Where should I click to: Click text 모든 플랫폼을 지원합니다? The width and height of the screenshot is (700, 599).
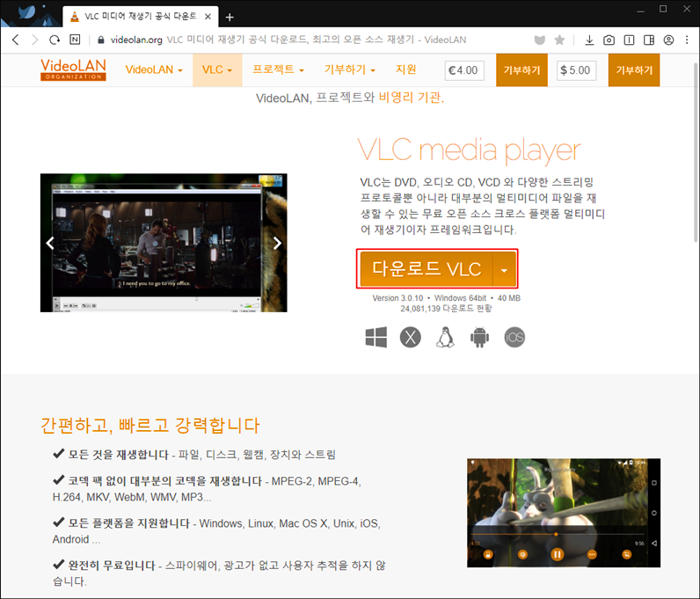point(129,523)
